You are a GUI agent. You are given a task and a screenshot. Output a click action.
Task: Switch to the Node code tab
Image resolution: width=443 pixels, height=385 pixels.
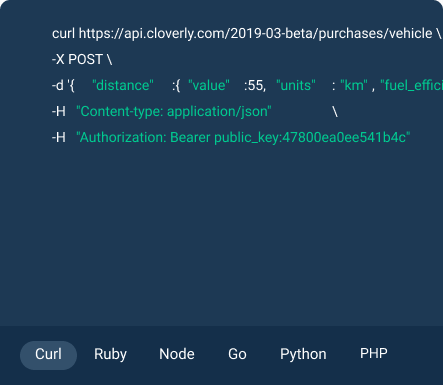177,355
